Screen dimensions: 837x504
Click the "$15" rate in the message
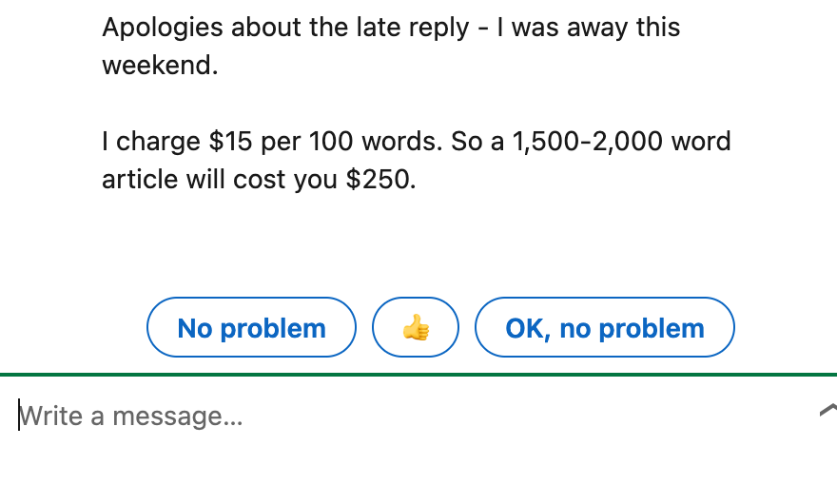click(x=230, y=142)
